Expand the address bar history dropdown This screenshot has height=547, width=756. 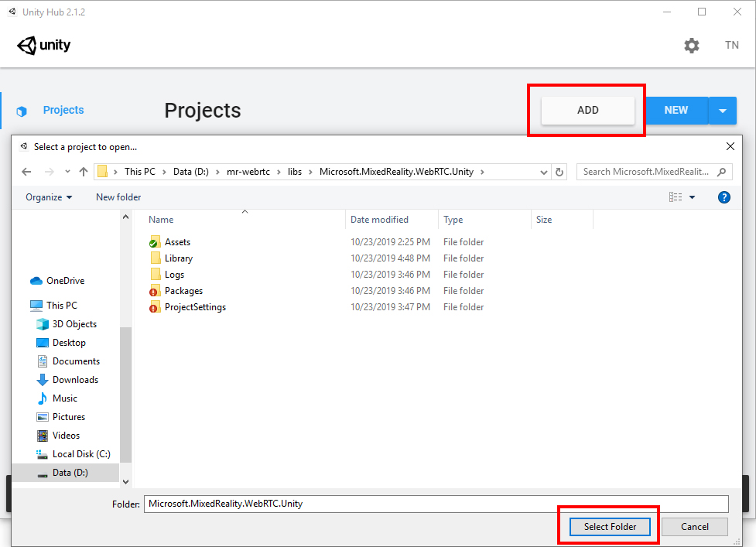pos(543,172)
